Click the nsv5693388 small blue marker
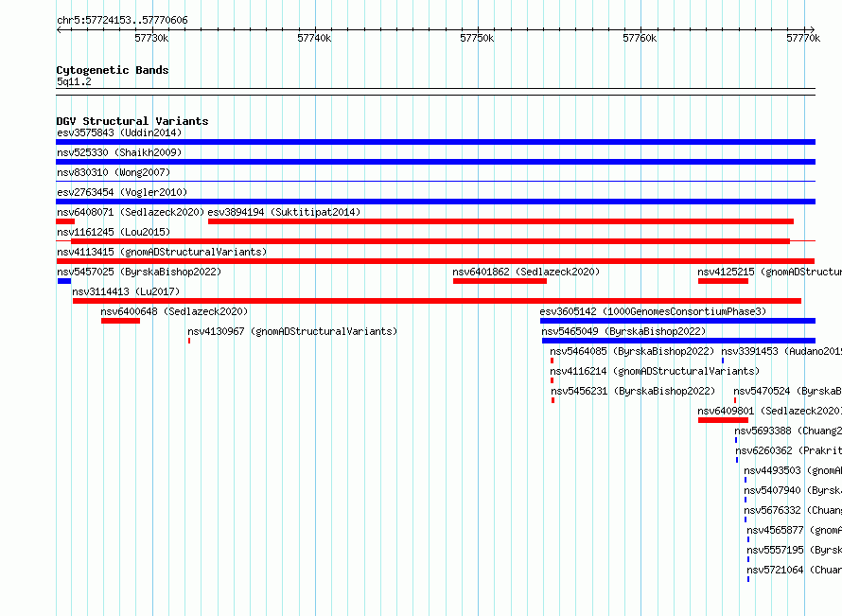This screenshot has height=616, width=842. point(736,440)
